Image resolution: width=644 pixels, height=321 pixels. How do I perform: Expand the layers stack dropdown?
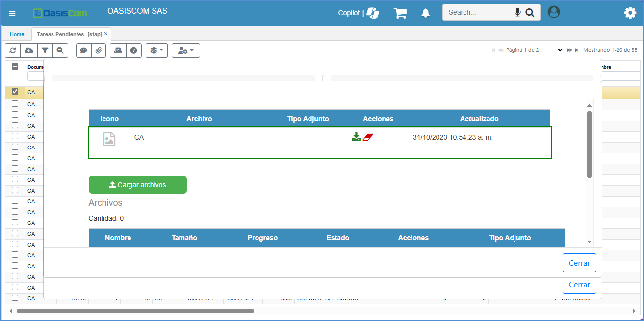157,50
